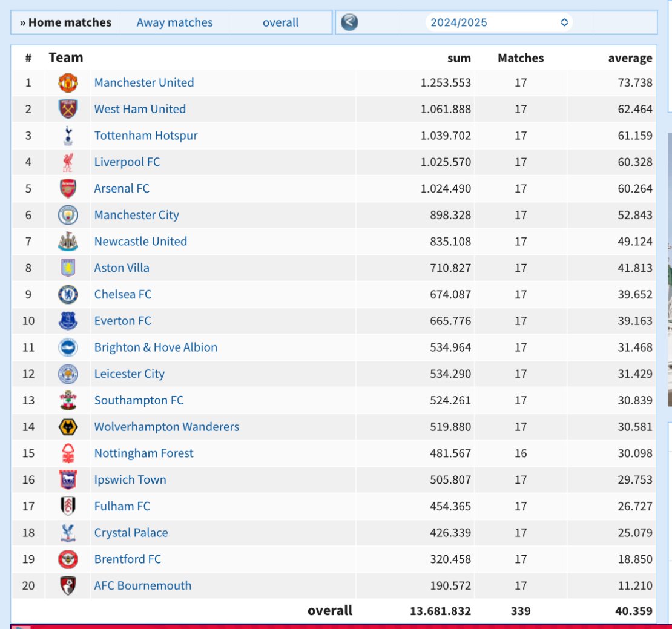Click the Manchester City crest icon
This screenshot has height=629, width=672.
click(x=68, y=215)
